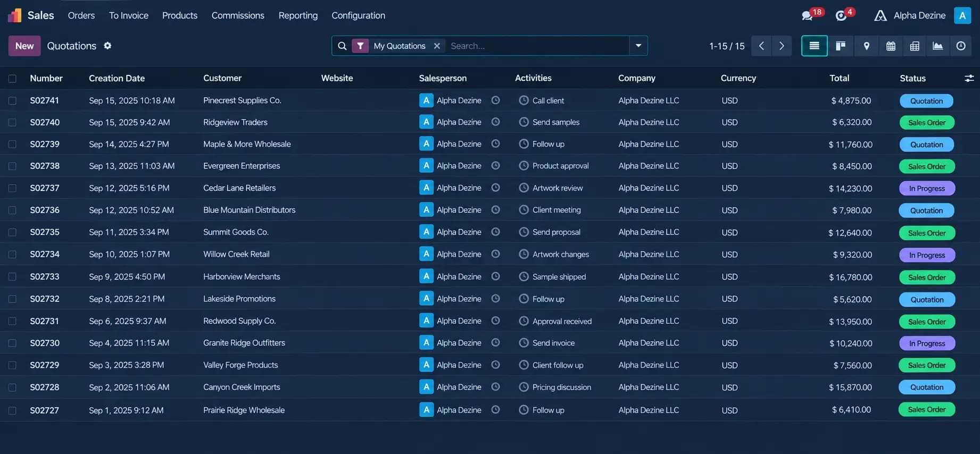980x454 pixels.
Task: Expand the search options dropdown arrow
Action: point(638,46)
